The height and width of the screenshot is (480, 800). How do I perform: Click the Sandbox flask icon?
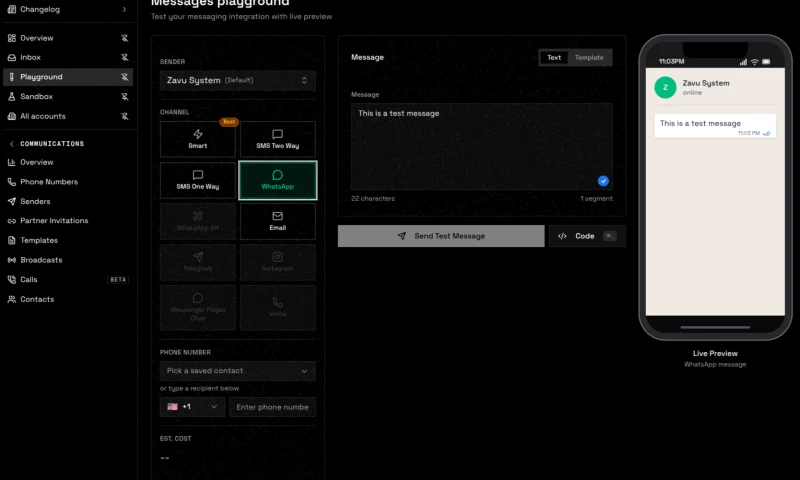click(12, 96)
